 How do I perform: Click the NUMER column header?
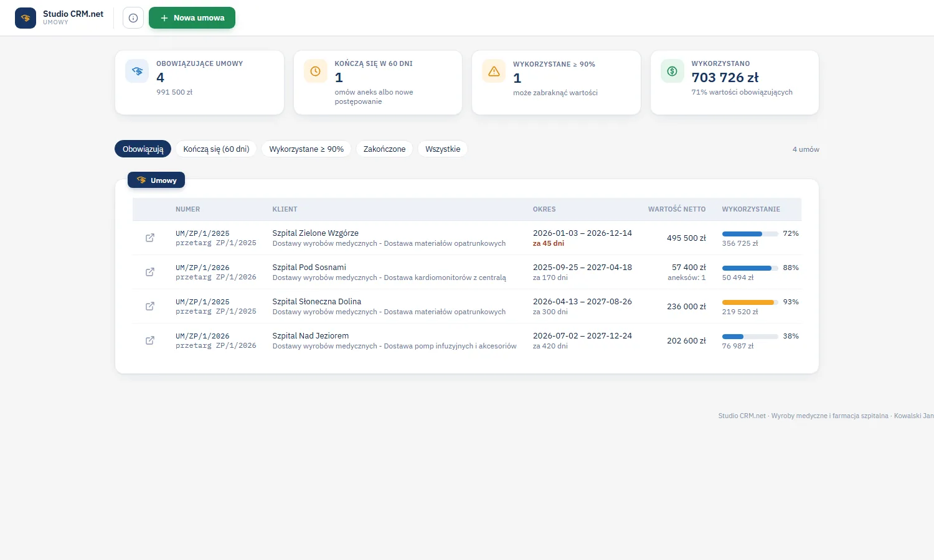187,209
